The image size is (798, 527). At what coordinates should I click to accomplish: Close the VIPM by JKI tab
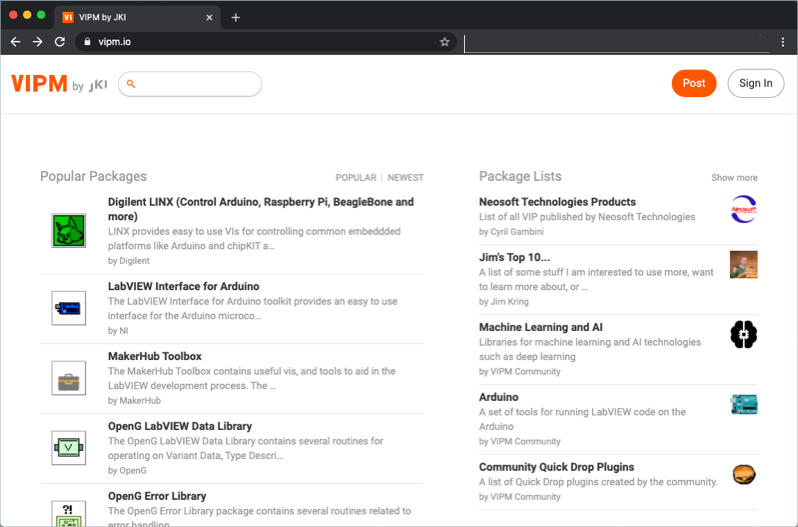pyautogui.click(x=209, y=17)
